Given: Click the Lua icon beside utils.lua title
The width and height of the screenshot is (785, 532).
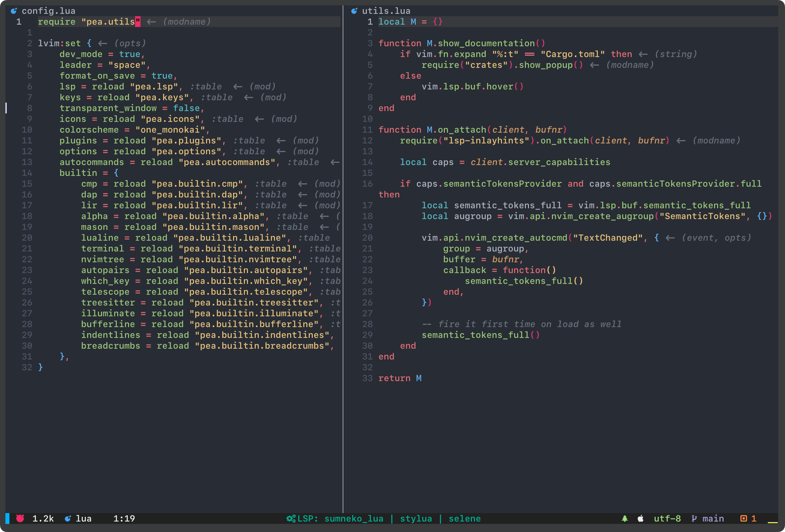Looking at the screenshot, I should click(x=354, y=11).
